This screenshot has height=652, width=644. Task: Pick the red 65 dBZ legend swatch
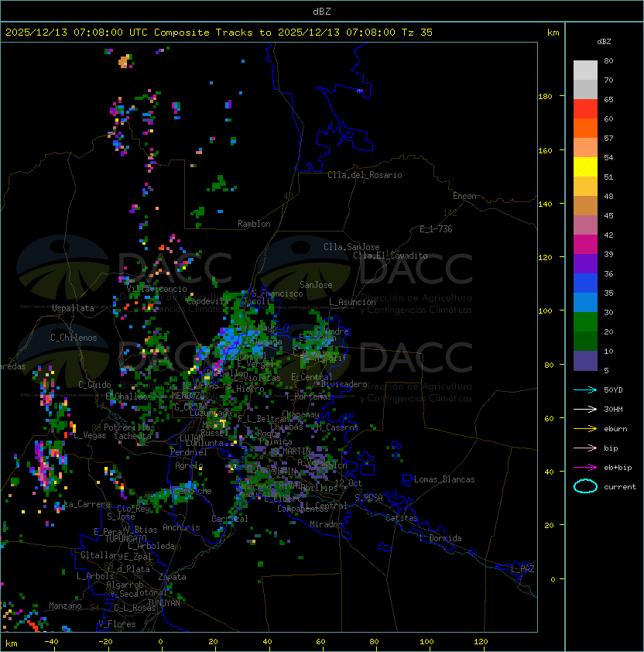point(585,109)
